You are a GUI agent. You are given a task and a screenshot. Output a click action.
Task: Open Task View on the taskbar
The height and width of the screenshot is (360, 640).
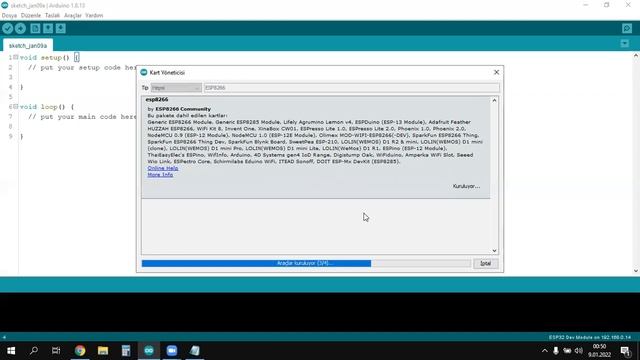click(56, 351)
